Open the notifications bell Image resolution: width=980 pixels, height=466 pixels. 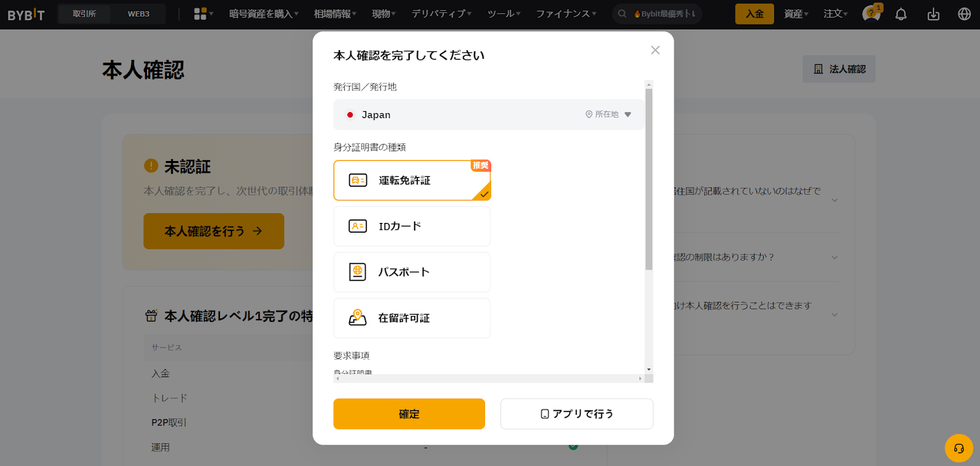click(901, 14)
